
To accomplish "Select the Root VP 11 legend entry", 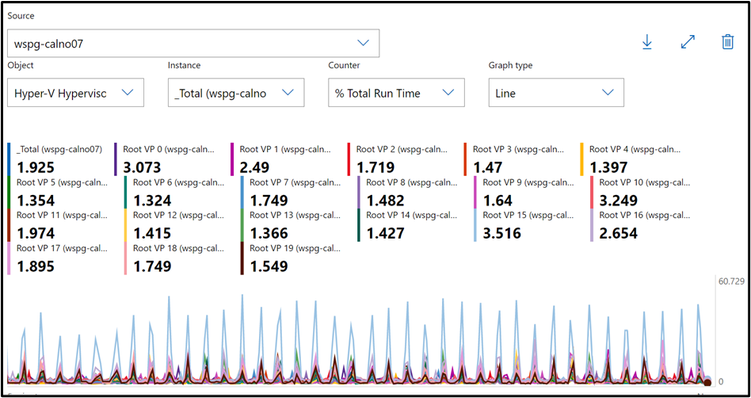I will pyautogui.click(x=58, y=225).
